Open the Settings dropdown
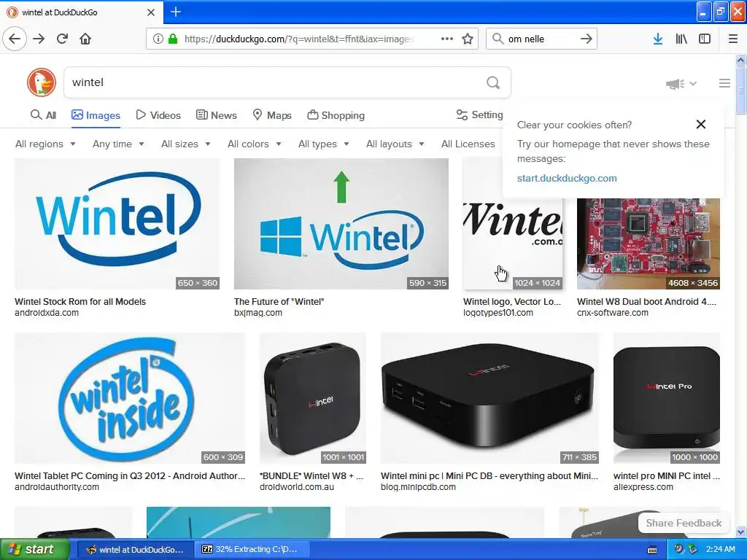747x560 pixels. (x=479, y=114)
